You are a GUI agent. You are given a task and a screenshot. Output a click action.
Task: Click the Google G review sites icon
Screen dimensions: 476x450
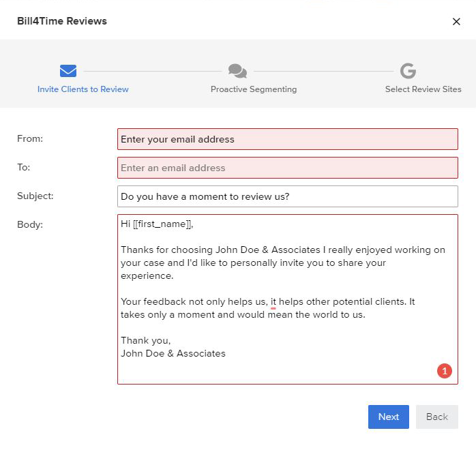[x=408, y=71]
